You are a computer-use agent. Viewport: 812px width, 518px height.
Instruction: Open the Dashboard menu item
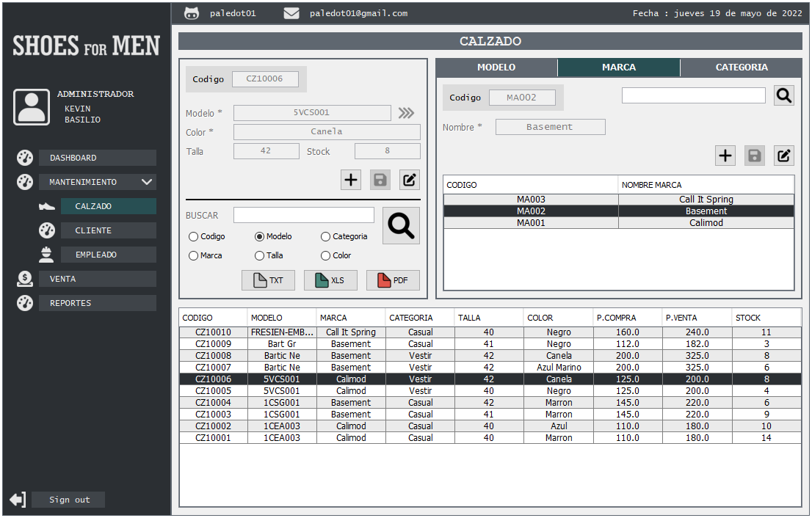98,158
